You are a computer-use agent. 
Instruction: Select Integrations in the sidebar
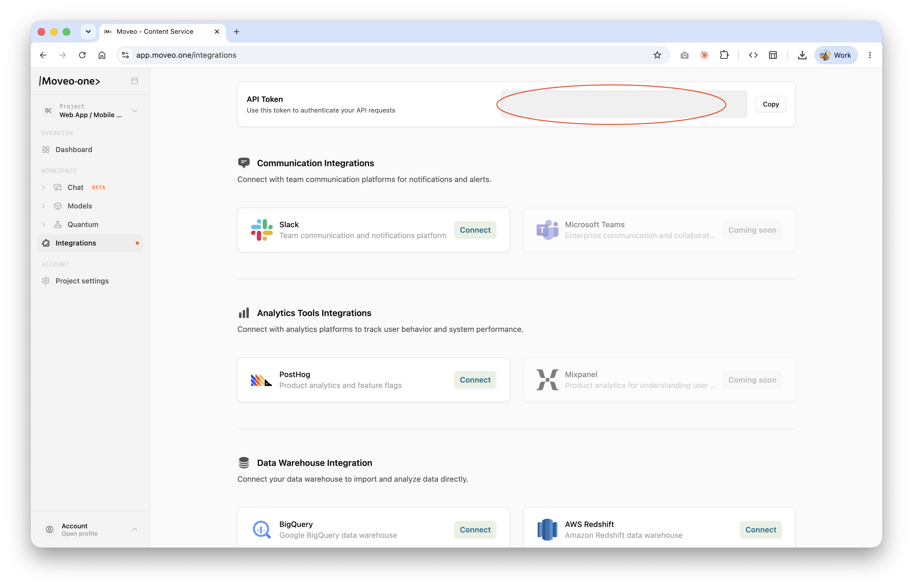90,243
